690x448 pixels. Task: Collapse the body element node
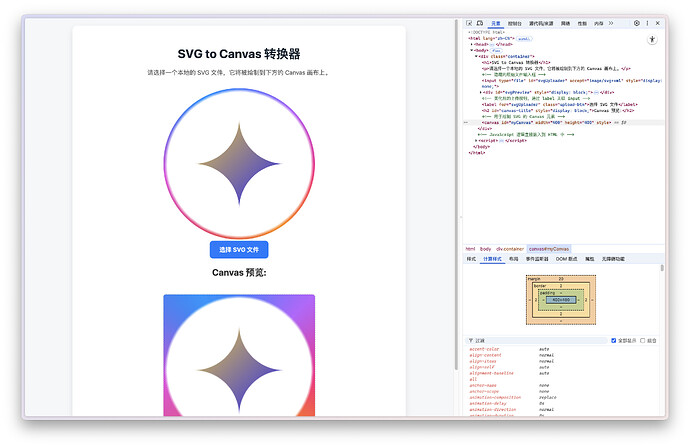(472, 51)
